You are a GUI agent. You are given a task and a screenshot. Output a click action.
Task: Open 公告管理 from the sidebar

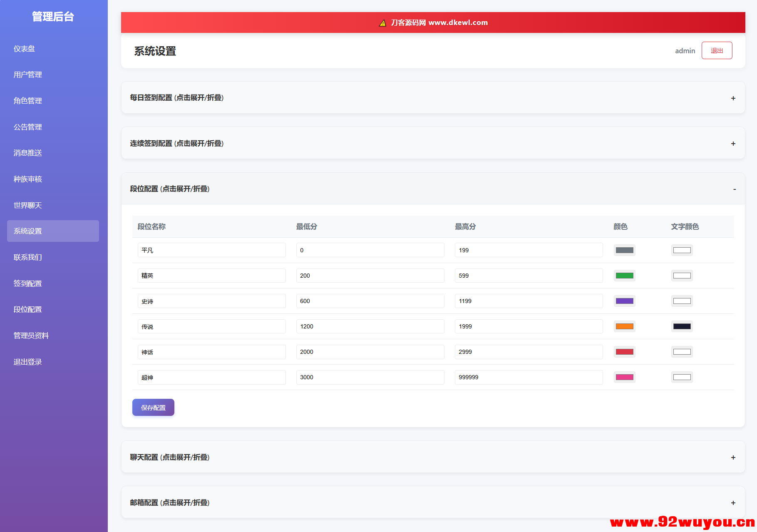tap(27, 127)
